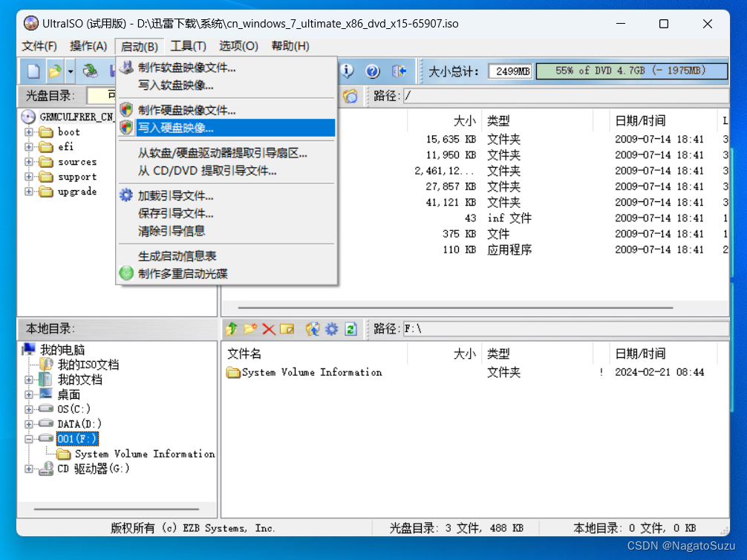Screen dimensions: 747x560
Task: Click the Open file folder icon
Action: tap(55, 71)
